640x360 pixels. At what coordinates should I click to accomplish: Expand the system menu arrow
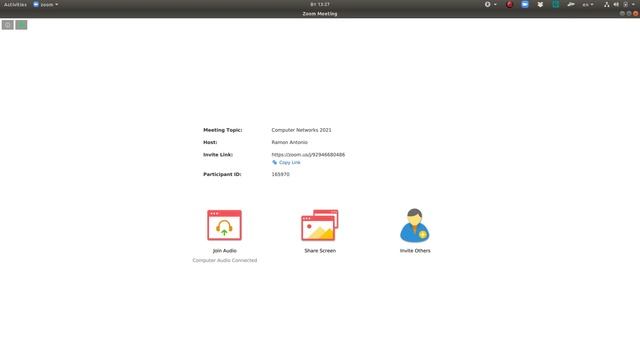point(633,4)
